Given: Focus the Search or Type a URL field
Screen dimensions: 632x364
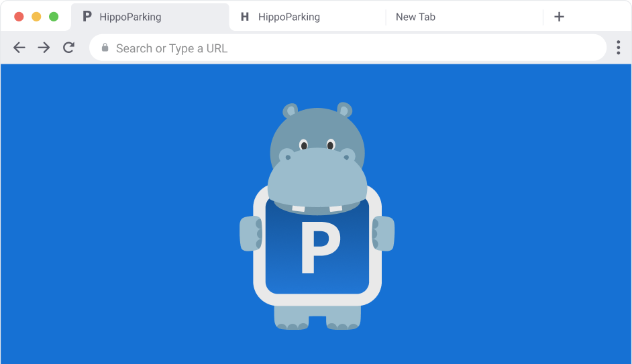Looking at the screenshot, I should [348, 48].
